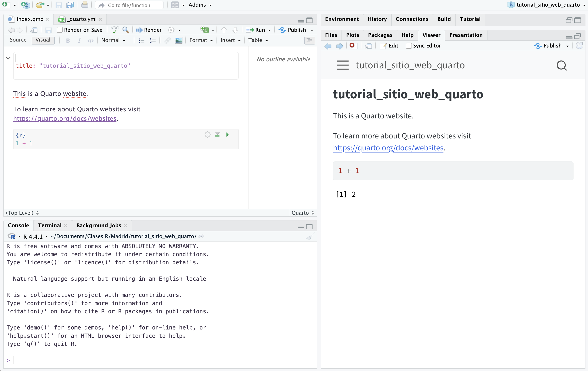
Task: Collapse the YAML header fold arrow
Action: [8, 58]
